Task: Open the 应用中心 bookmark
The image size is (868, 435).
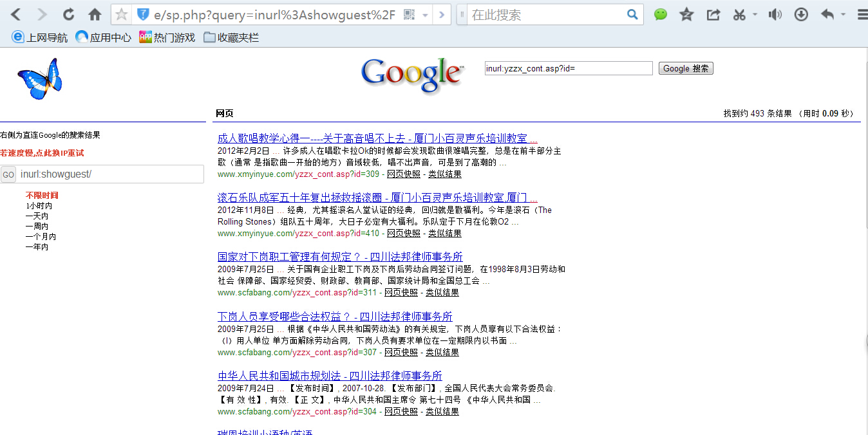Action: coord(104,37)
